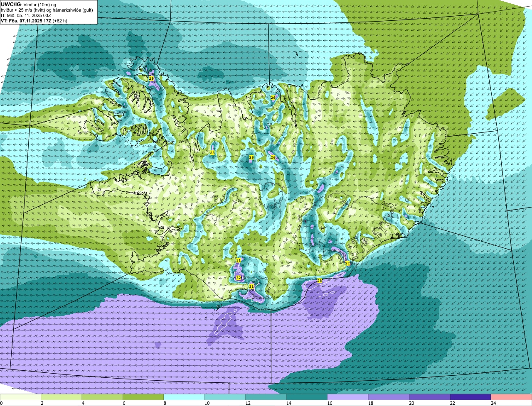Click the 20–22 m/s violet legend swatch
The width and height of the screenshot is (532, 406).
point(430,397)
